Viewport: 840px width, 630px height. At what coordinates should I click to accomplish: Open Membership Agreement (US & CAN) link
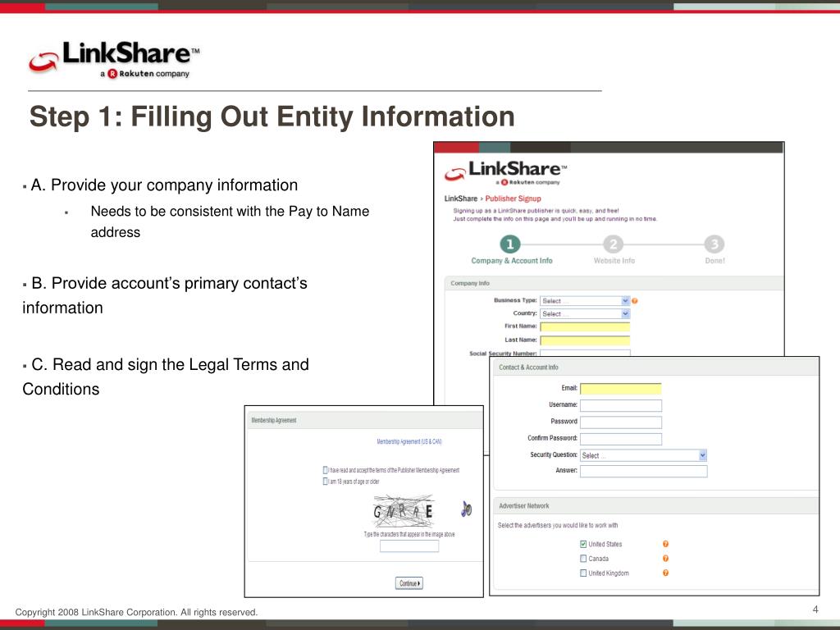409,442
